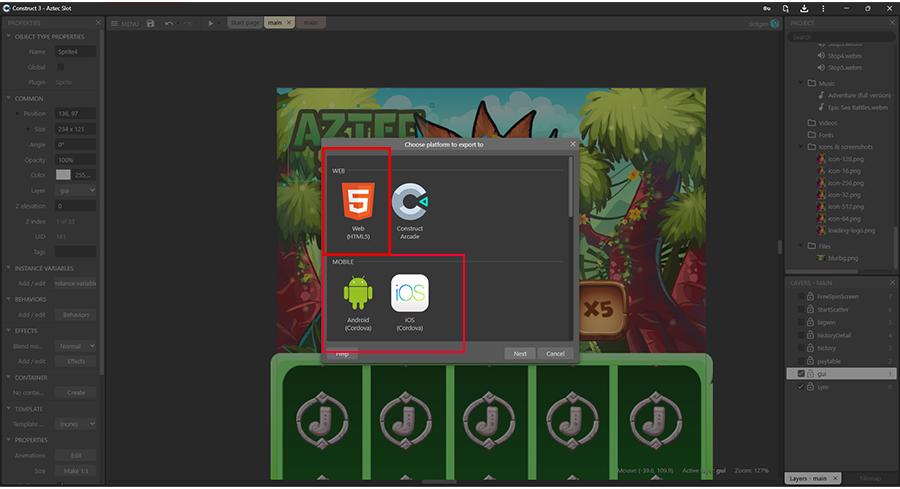Click the install download icon in title bar

(804, 9)
